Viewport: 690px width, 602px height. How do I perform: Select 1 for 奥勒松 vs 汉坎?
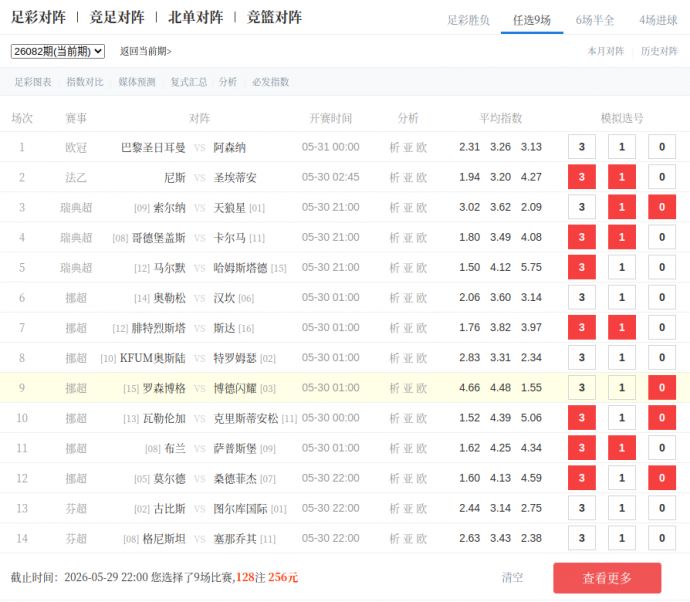pyautogui.click(x=622, y=297)
